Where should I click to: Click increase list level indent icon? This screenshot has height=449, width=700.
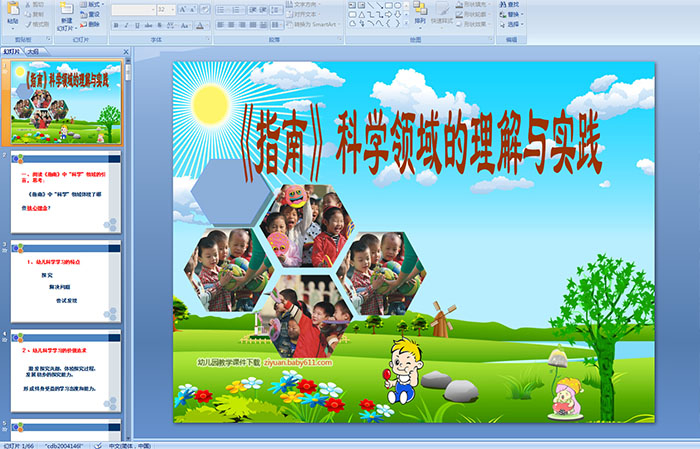(x=263, y=9)
